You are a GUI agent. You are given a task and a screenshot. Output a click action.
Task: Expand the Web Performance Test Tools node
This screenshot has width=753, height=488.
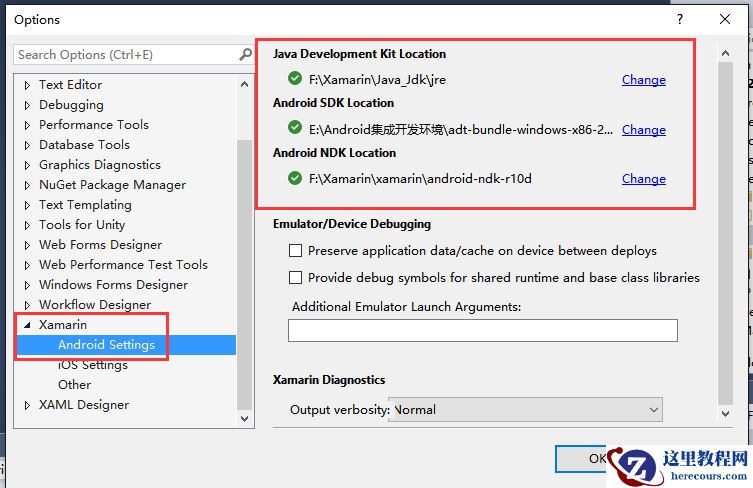click(27, 265)
